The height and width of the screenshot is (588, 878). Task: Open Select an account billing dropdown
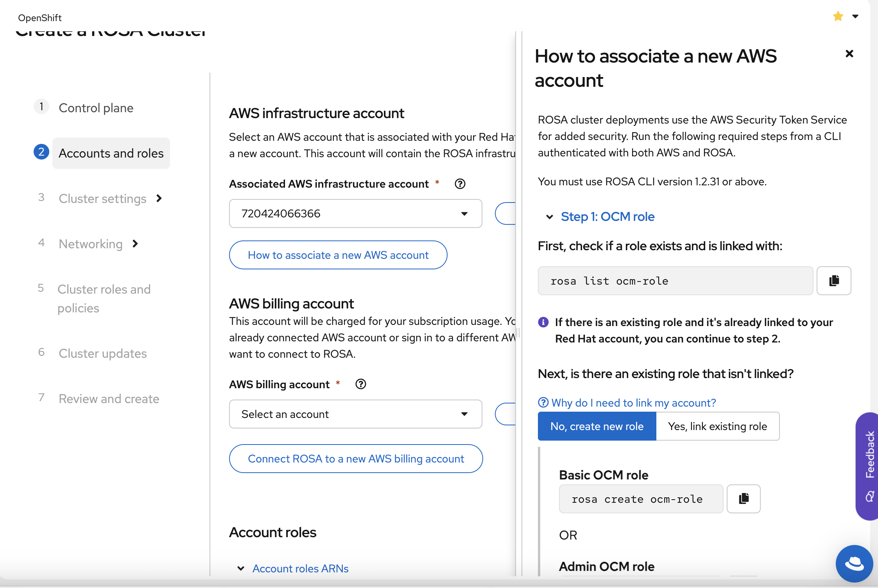tap(355, 414)
